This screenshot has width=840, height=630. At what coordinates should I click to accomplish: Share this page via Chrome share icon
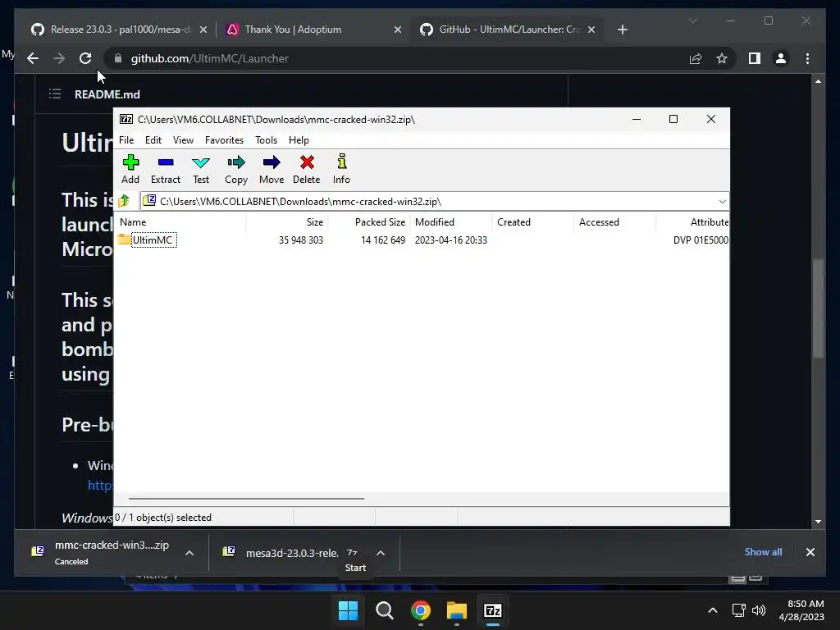tap(696, 58)
